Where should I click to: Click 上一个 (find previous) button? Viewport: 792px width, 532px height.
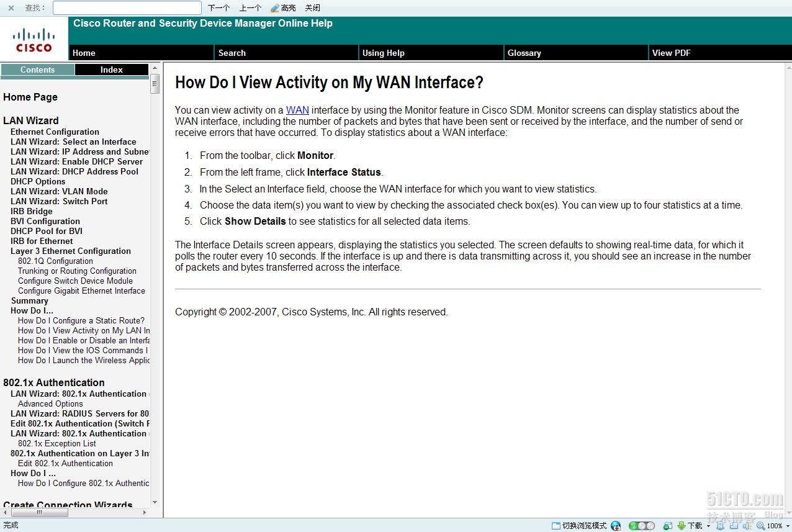(250, 8)
